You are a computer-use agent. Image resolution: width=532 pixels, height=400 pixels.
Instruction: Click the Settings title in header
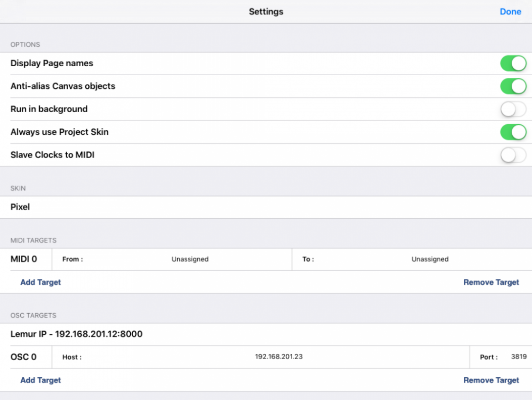click(266, 12)
